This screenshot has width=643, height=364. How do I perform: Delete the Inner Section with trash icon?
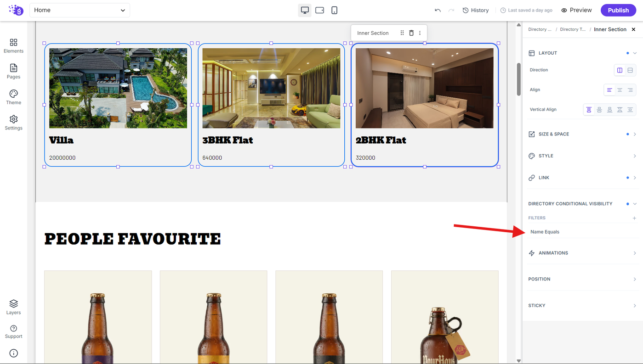pos(411,33)
